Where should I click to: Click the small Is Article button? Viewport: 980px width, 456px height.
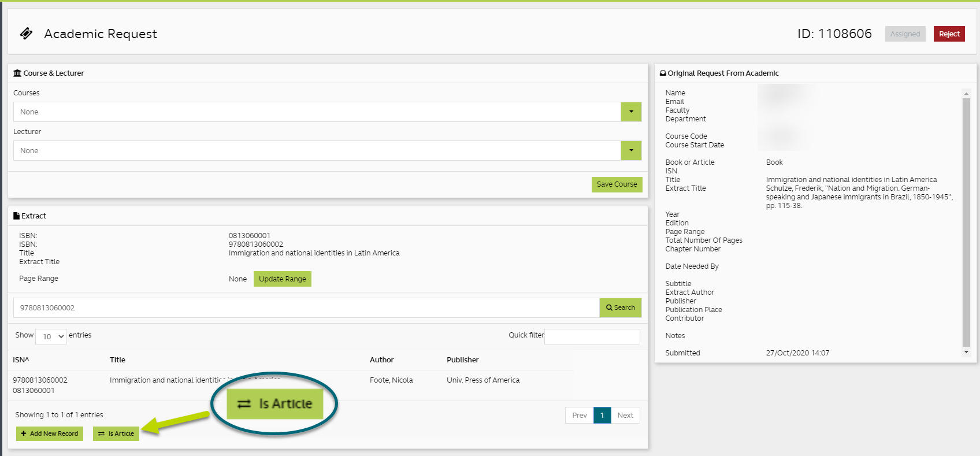coord(116,433)
